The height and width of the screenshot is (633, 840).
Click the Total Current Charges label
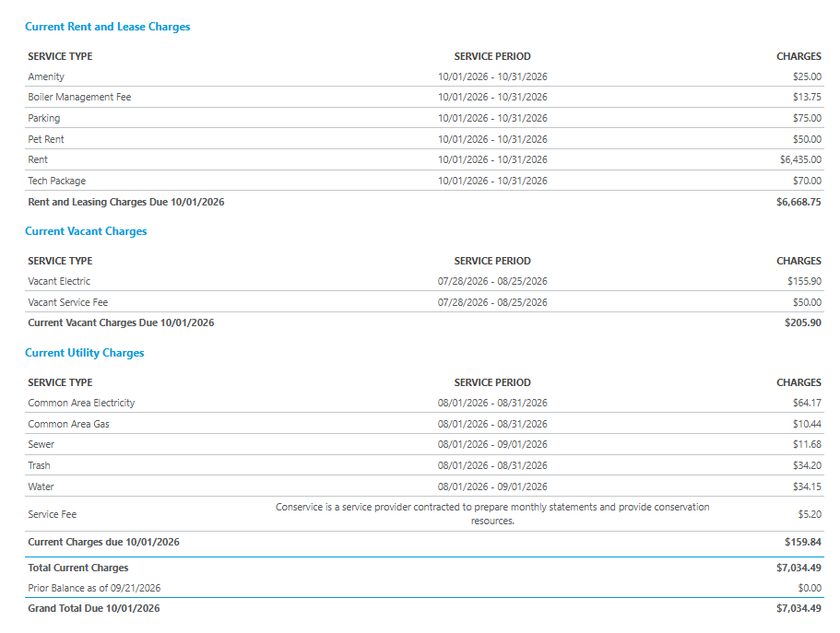(78, 568)
